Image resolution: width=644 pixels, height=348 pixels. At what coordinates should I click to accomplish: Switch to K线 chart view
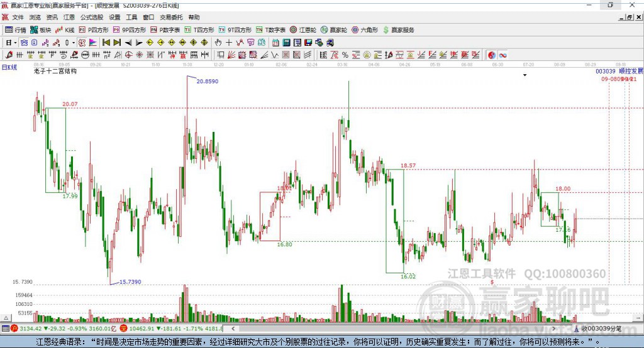[x=65, y=30]
